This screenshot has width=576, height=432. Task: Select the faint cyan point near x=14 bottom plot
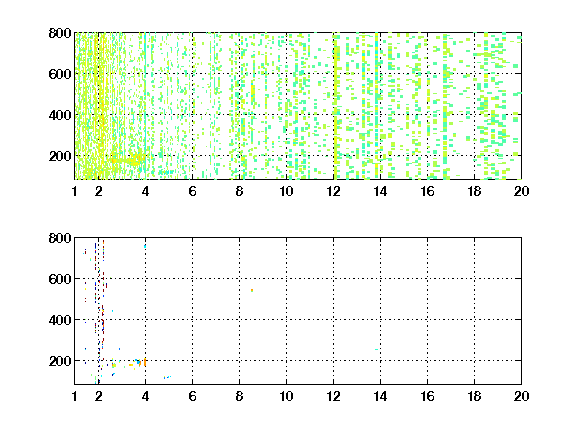(377, 349)
